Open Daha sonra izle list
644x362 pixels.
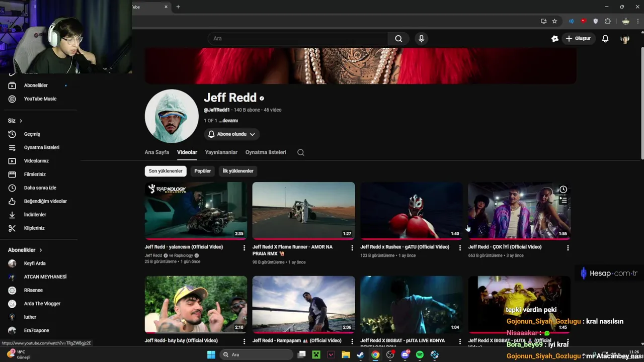click(40, 188)
